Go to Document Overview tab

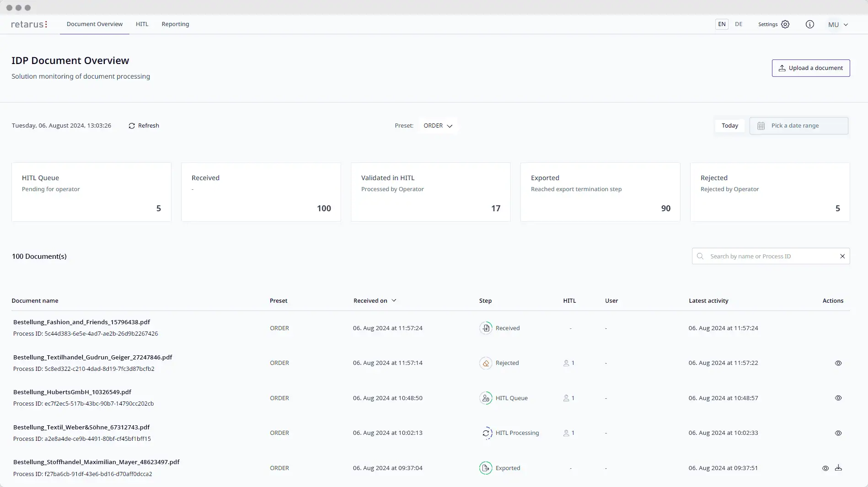click(x=95, y=24)
